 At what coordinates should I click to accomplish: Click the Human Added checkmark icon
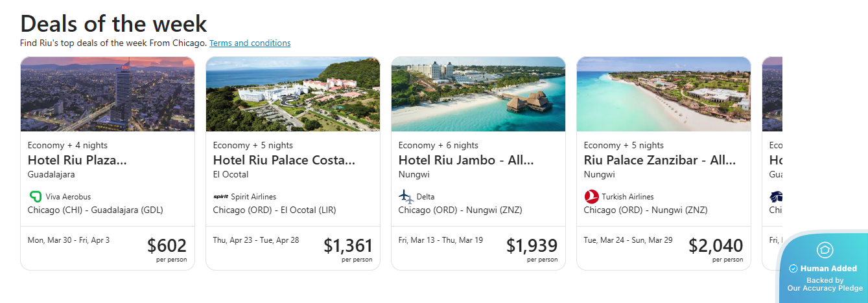point(793,269)
